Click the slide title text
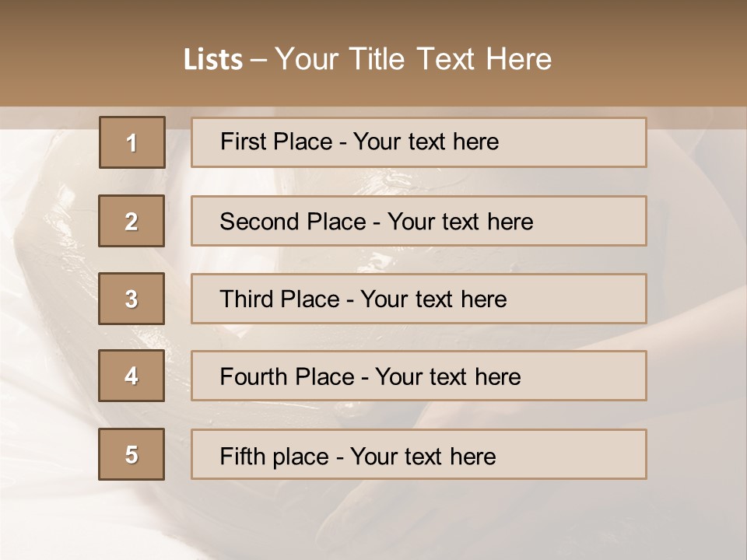747x560 pixels. click(368, 59)
